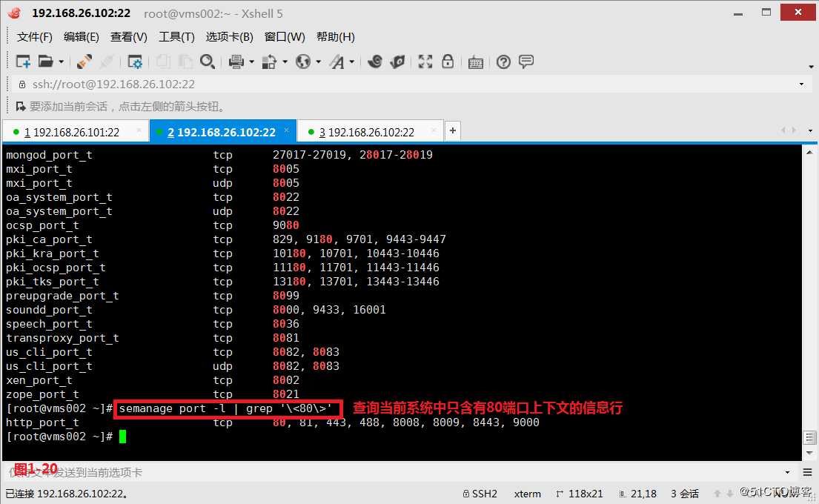This screenshot has width=819, height=504.
Task: Toggle full screen mode icon
Action: [425, 62]
